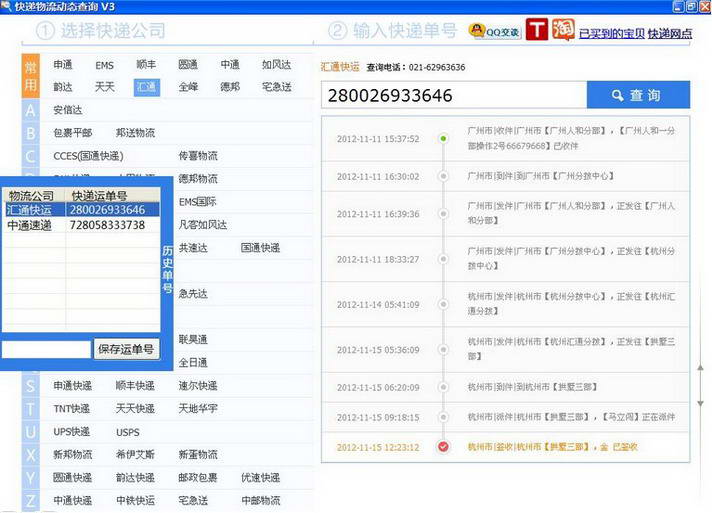The width and height of the screenshot is (712, 513).
Task: Click the 查询 search button
Action: (638, 95)
